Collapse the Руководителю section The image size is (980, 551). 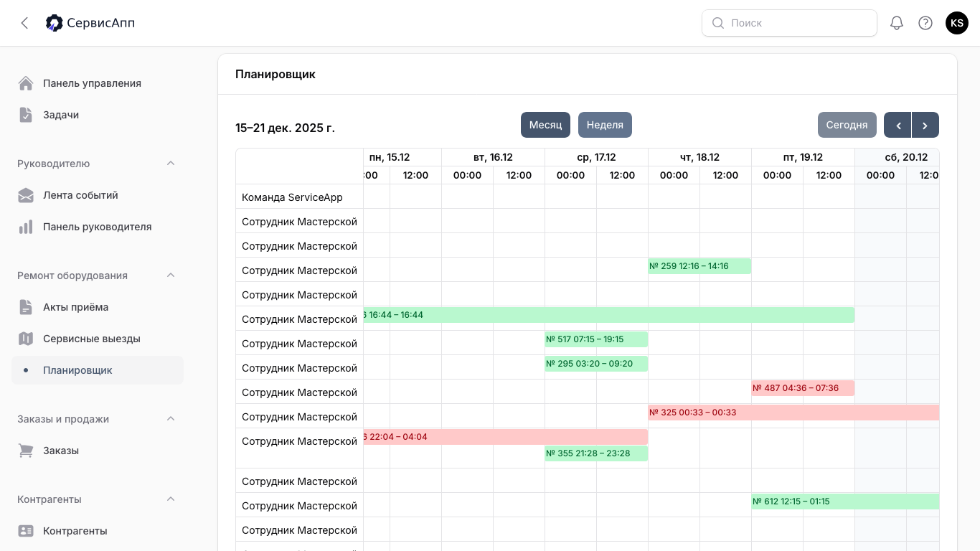pyautogui.click(x=171, y=164)
